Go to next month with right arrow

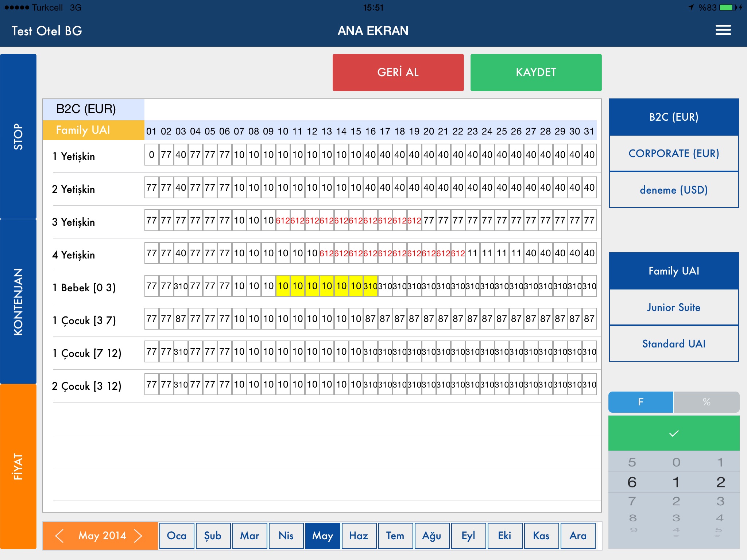(138, 536)
